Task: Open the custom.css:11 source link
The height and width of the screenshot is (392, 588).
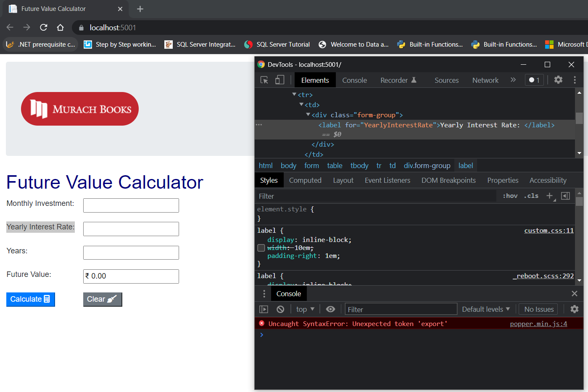Action: pyautogui.click(x=549, y=231)
